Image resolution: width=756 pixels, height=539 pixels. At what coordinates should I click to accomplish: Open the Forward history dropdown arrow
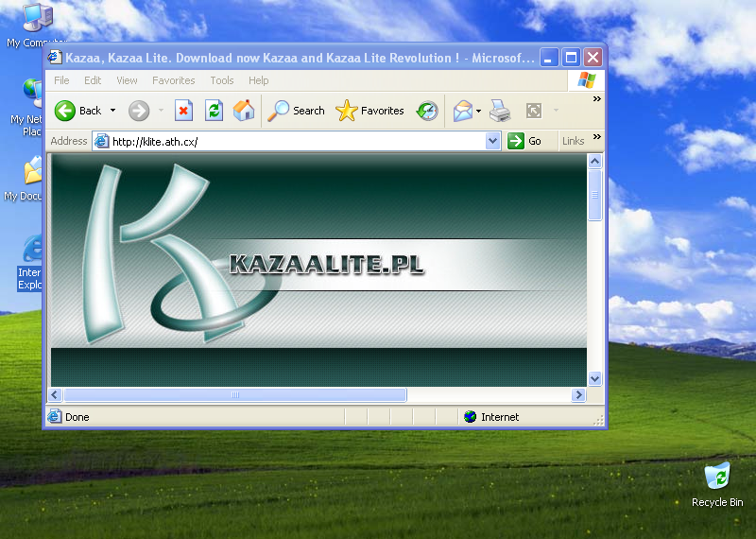coord(161,111)
